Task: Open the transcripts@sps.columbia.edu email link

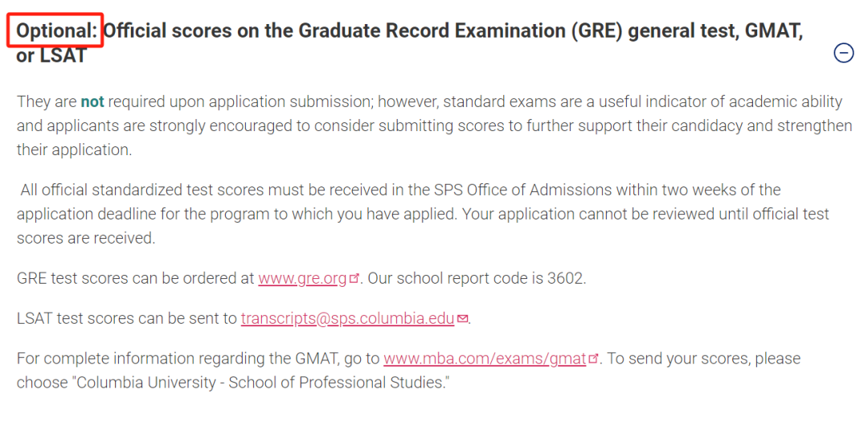Action: pyautogui.click(x=348, y=318)
